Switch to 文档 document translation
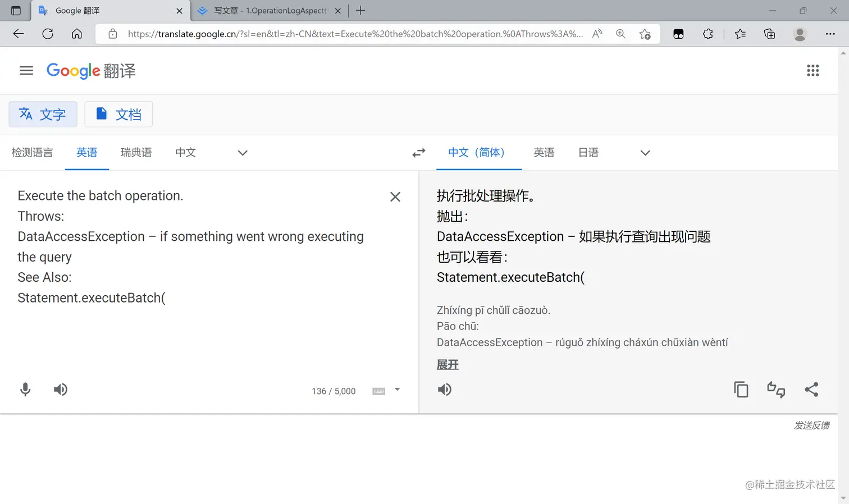 118,114
